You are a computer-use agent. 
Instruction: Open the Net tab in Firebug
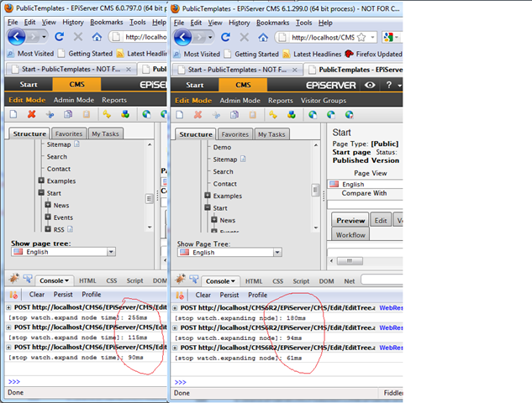(x=350, y=281)
